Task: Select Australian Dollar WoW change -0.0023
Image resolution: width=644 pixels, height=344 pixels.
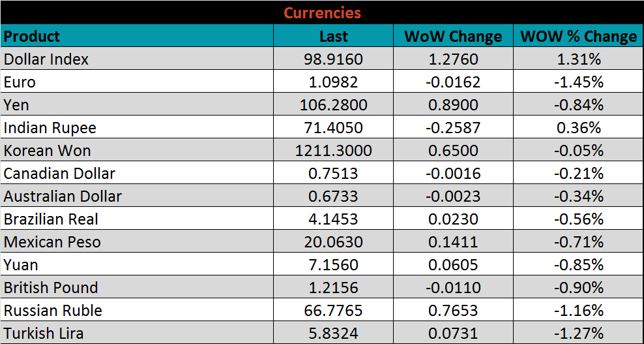Action: tap(453, 196)
